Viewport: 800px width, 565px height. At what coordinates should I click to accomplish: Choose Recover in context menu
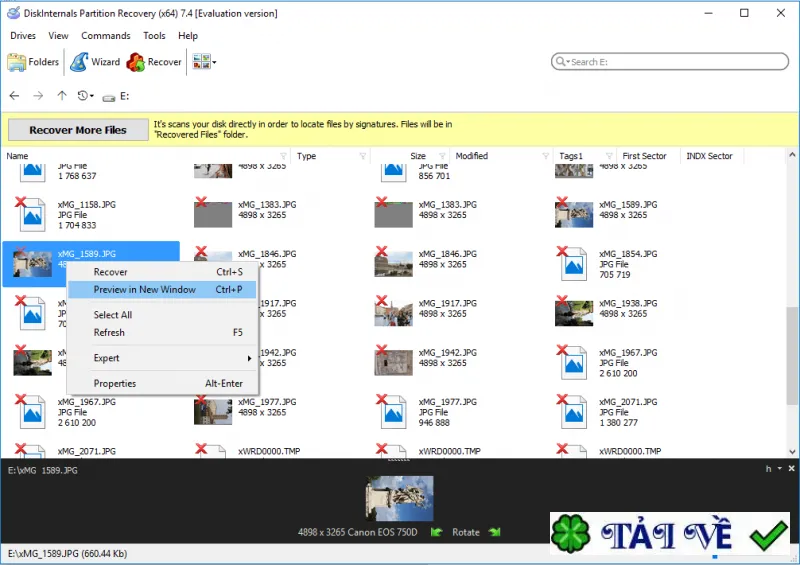click(162, 272)
